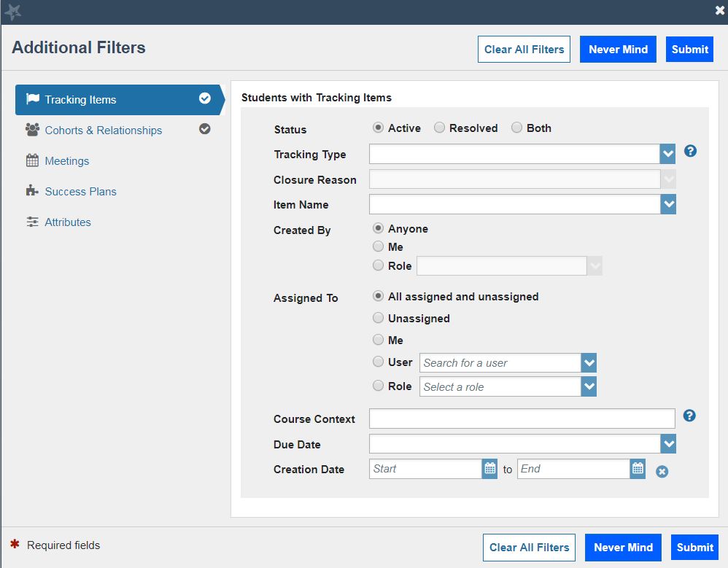Click the Starfish star logo icon

12,12
